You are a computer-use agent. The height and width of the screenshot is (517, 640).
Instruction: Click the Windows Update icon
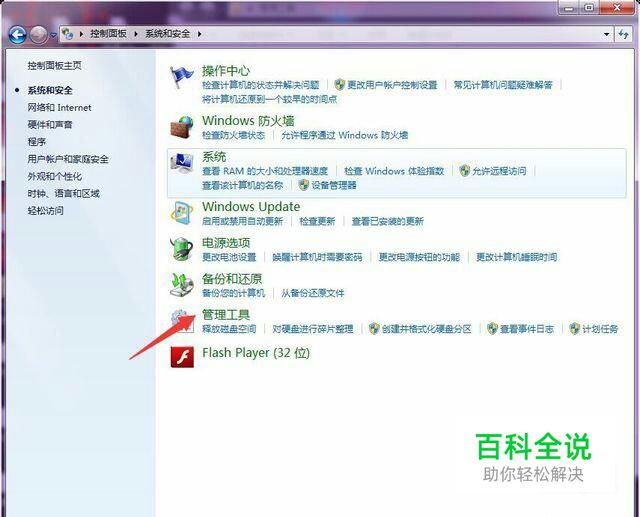[181, 213]
